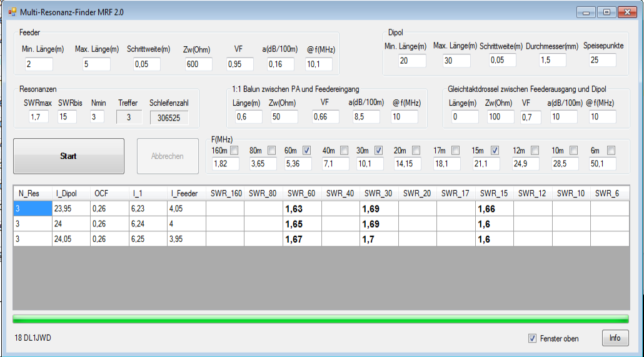This screenshot has width=644, height=357.
Task: Maximize the application window
Action: pos(606,12)
